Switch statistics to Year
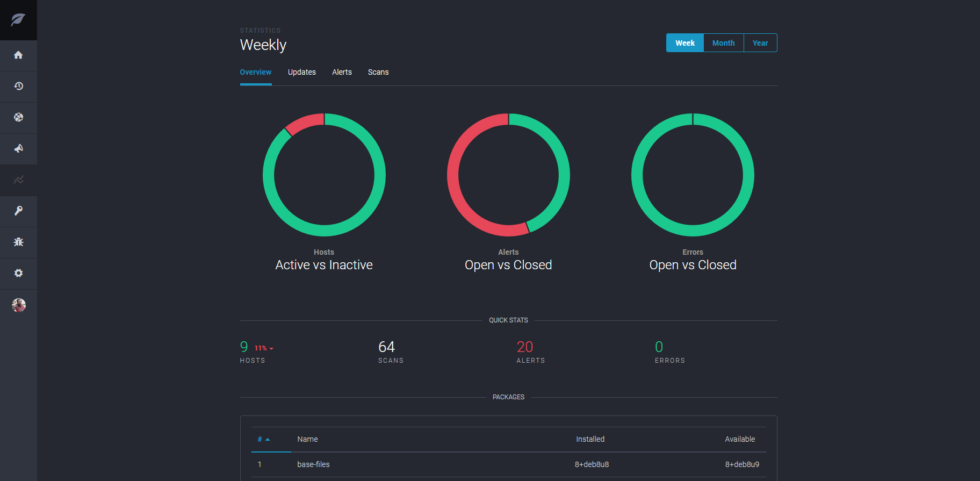 pyautogui.click(x=760, y=43)
